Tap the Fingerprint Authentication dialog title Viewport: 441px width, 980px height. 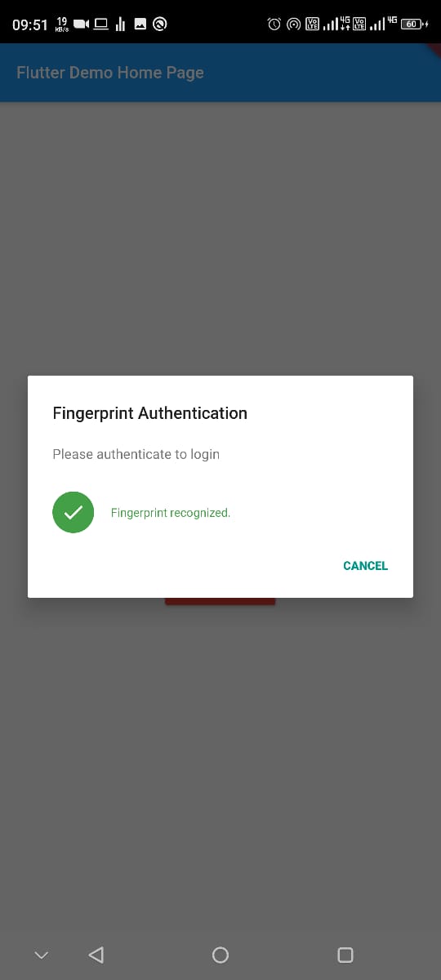point(150,413)
